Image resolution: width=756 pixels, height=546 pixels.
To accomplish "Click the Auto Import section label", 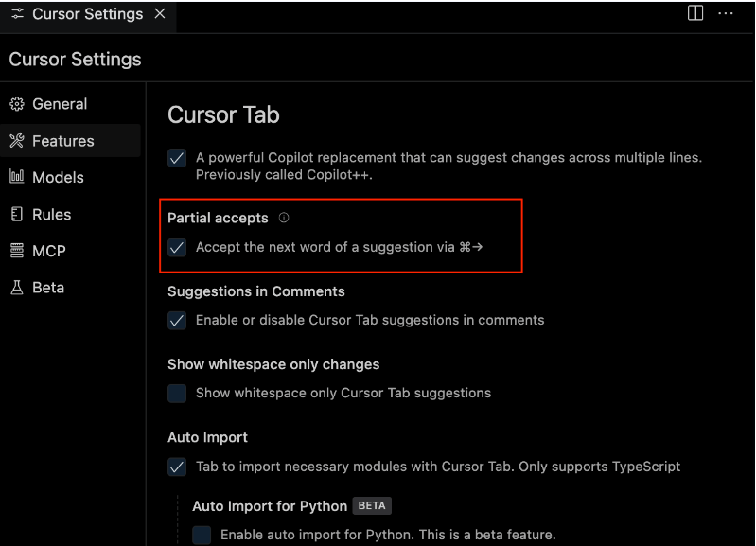I will tap(207, 437).
